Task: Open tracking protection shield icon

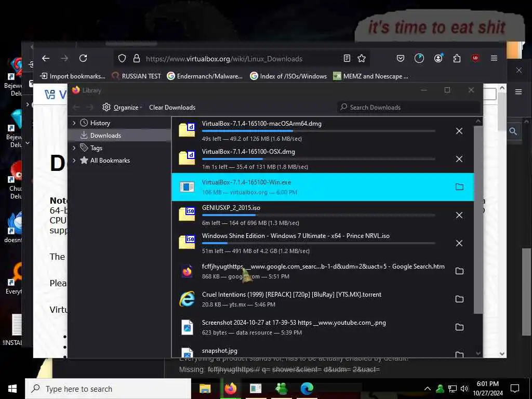Action: pyautogui.click(x=122, y=58)
